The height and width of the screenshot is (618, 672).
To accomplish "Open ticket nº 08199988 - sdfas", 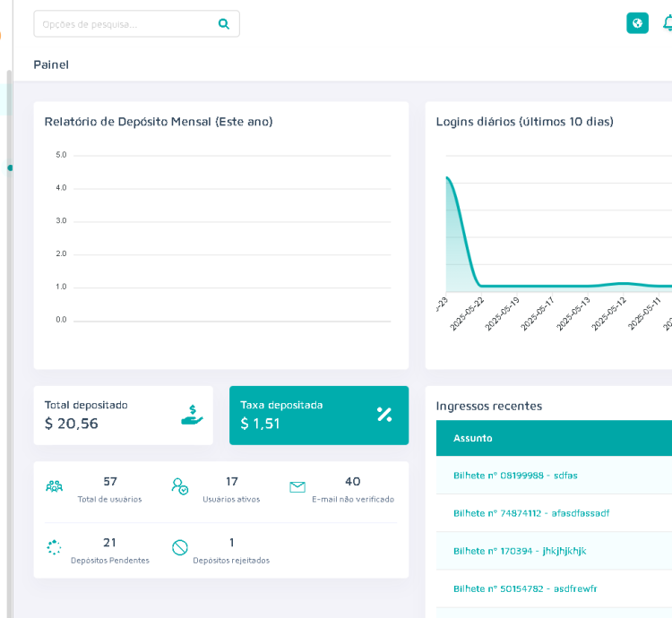I will pyautogui.click(x=515, y=476).
